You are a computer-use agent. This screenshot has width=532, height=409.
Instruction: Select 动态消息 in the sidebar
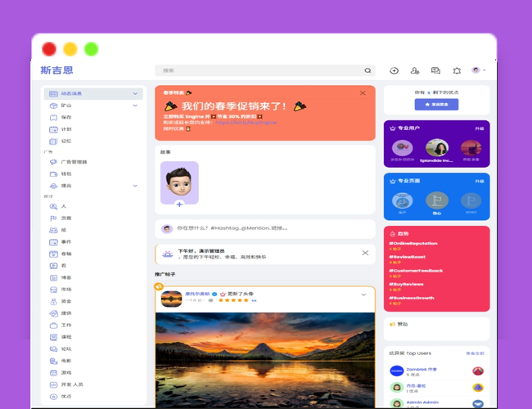[x=93, y=93]
